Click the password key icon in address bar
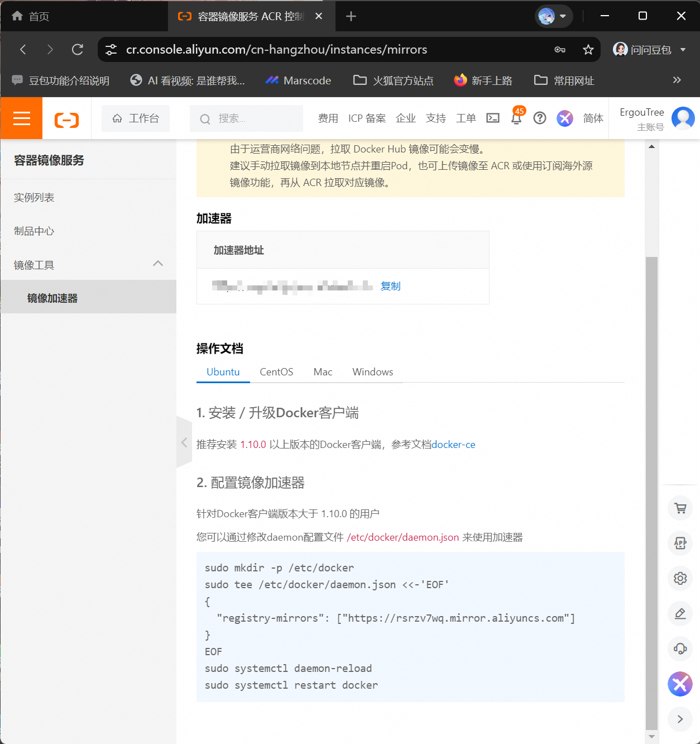700x744 pixels. click(x=560, y=50)
